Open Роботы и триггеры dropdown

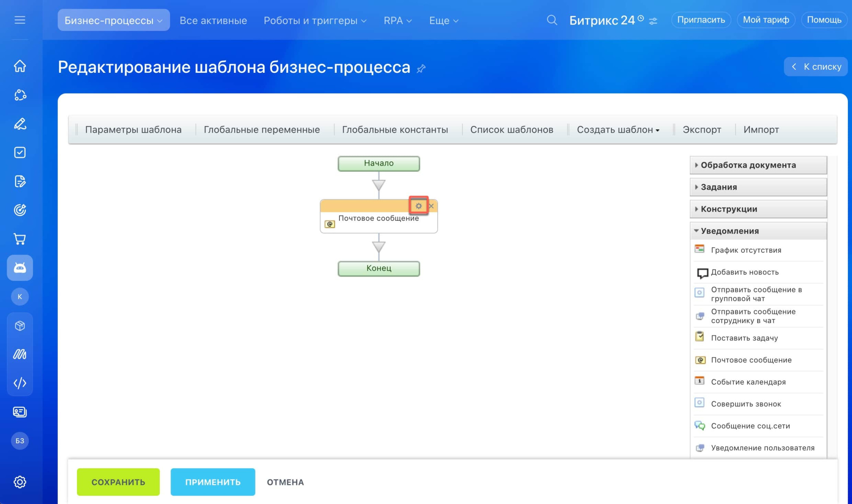pos(315,20)
